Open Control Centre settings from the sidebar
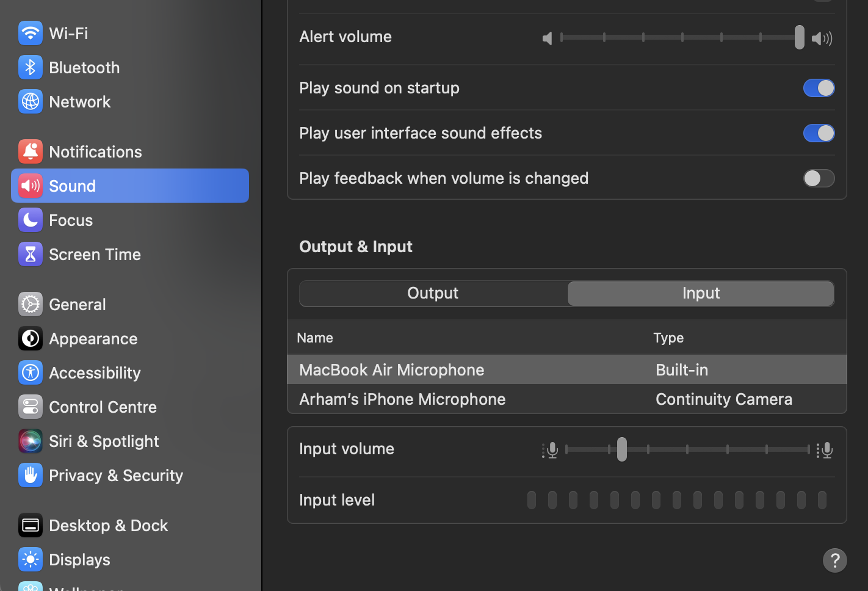The height and width of the screenshot is (591, 868). 31,407
